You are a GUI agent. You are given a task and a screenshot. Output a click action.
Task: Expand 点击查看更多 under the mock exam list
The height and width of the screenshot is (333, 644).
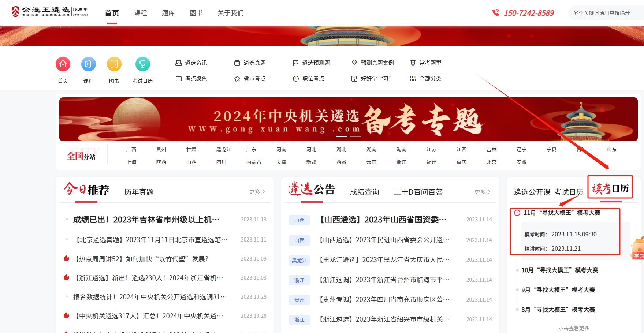574,328
